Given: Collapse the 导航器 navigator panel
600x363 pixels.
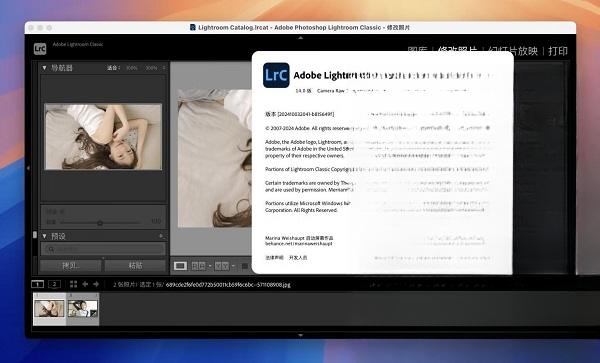Looking at the screenshot, I should click(44, 68).
